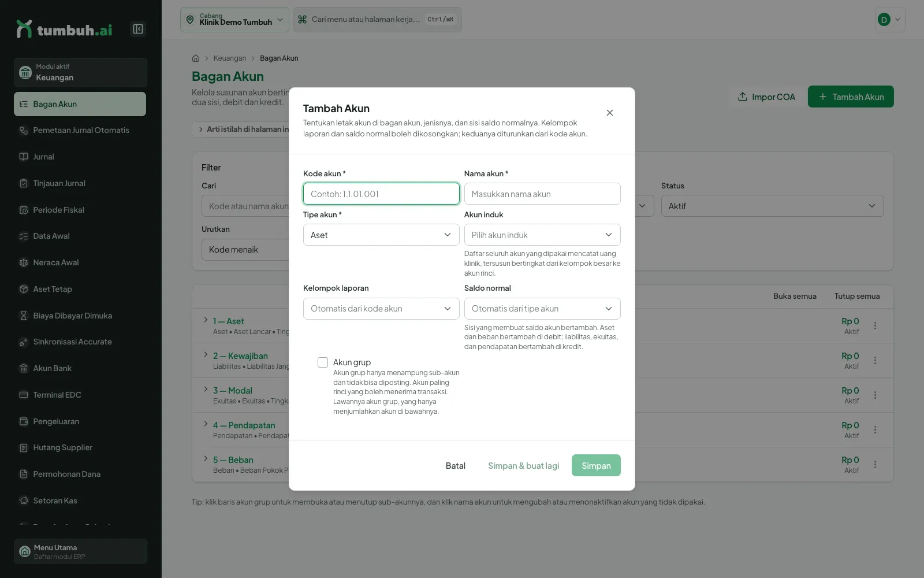Screen dimensions: 924x578
Task: Click the Keuangan breadcrumb link
Action: pyautogui.click(x=230, y=58)
